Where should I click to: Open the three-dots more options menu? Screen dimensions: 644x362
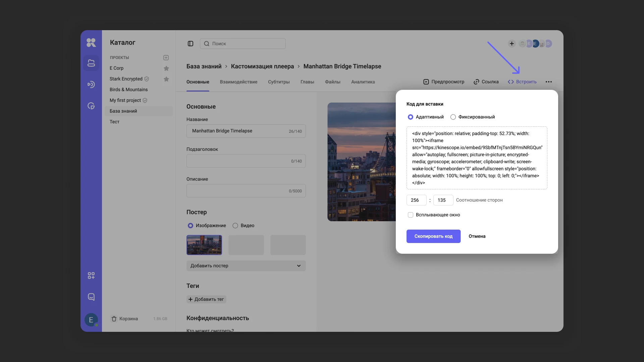click(549, 82)
